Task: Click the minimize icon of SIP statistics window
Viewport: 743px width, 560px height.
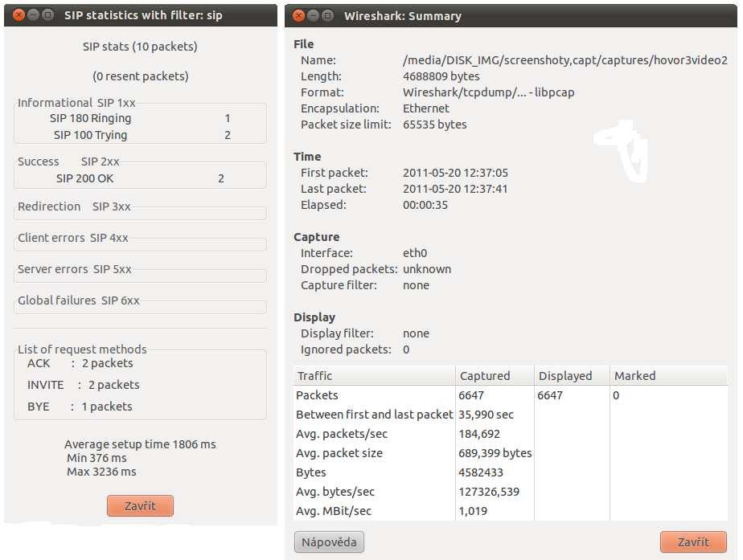Action: click(33, 14)
